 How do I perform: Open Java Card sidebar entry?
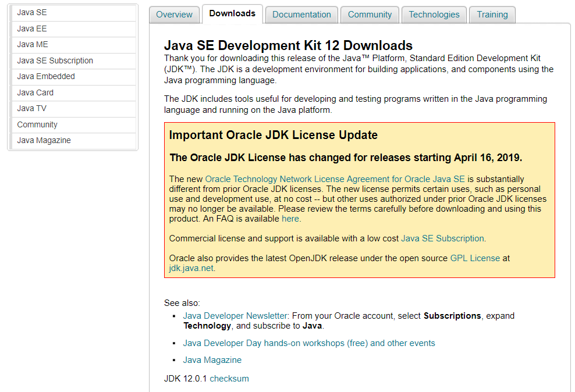coord(73,92)
